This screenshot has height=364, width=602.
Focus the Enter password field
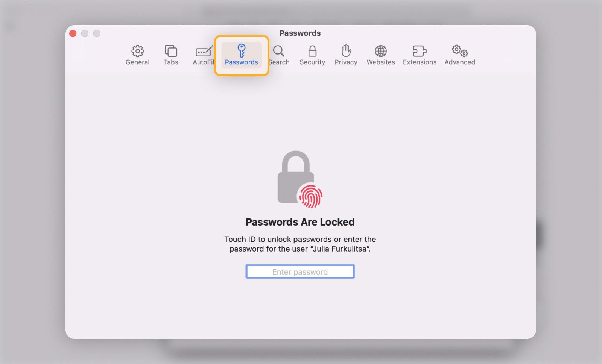coord(300,271)
